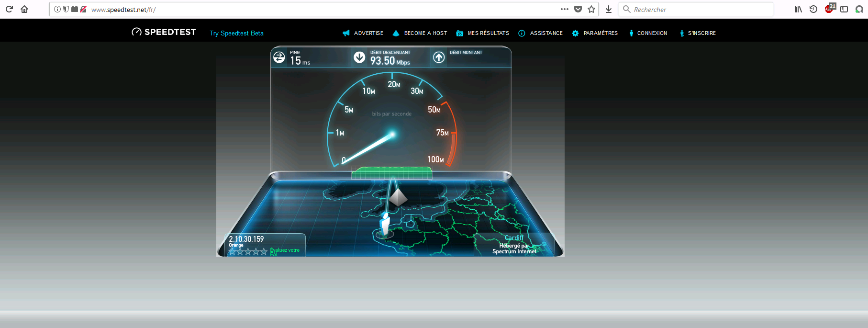Viewport: 868px width, 328px height.
Task: Reload the page with the refresh icon
Action: 9,9
